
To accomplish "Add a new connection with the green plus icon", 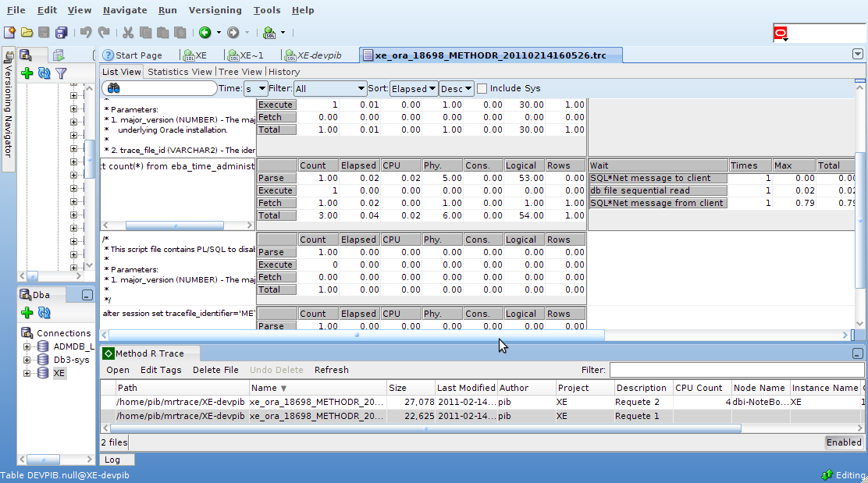I will [x=27, y=313].
